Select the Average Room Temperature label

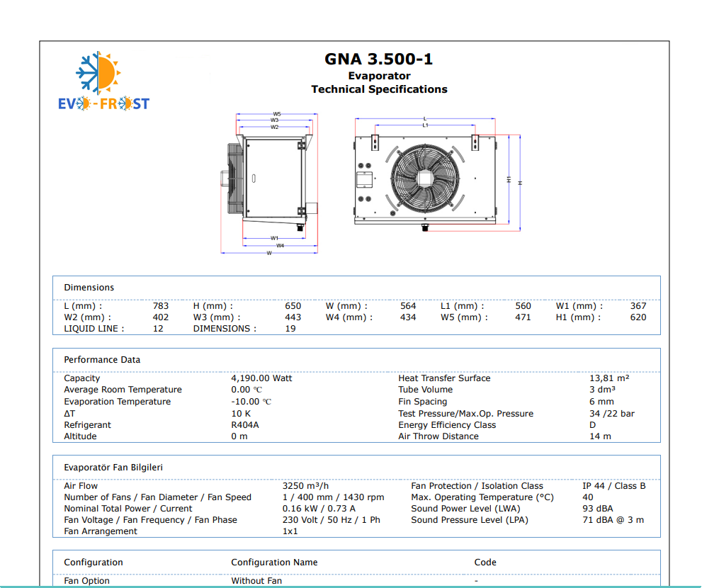pos(123,390)
